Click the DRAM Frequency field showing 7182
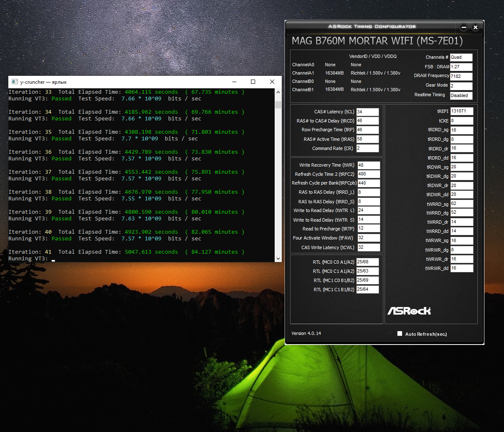504x432 pixels. tap(461, 77)
